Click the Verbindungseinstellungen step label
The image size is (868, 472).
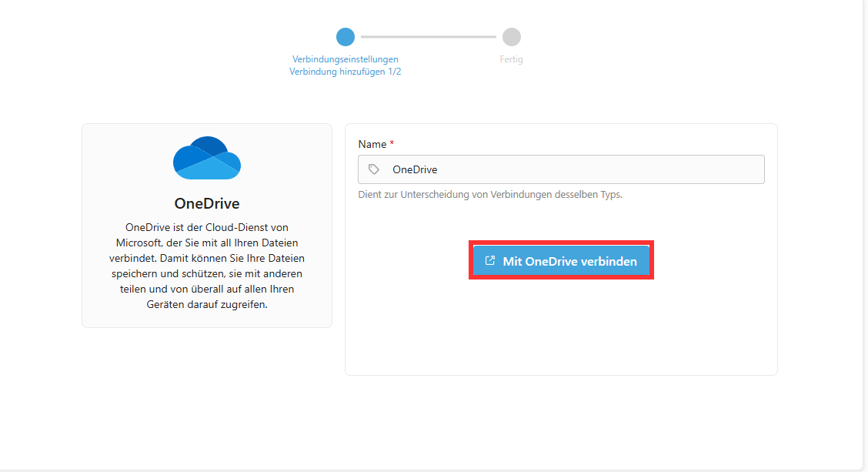click(x=346, y=59)
